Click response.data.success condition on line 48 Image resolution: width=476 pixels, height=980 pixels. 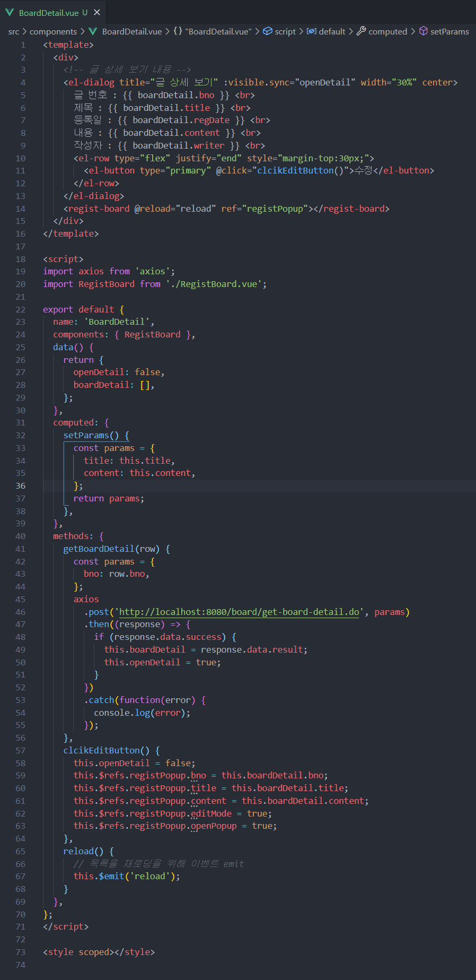pos(168,637)
